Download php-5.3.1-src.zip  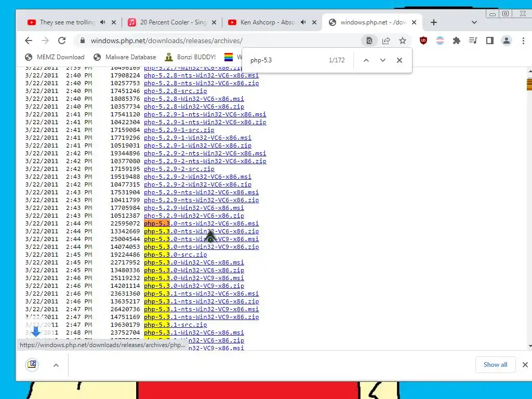pyautogui.click(x=176, y=325)
